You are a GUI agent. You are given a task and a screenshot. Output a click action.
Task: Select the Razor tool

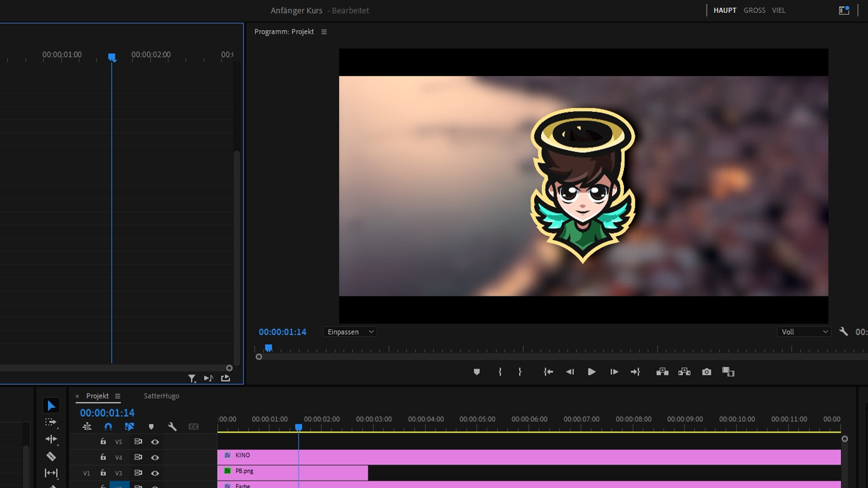click(51, 456)
